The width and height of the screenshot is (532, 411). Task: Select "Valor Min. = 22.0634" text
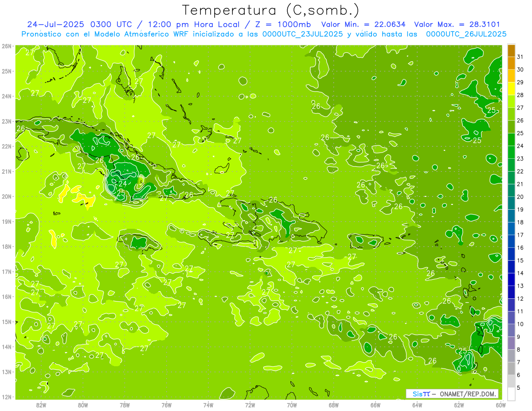click(x=363, y=24)
